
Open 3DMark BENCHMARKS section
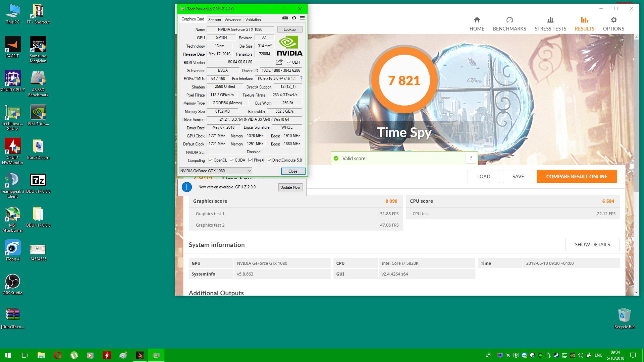coord(509,24)
